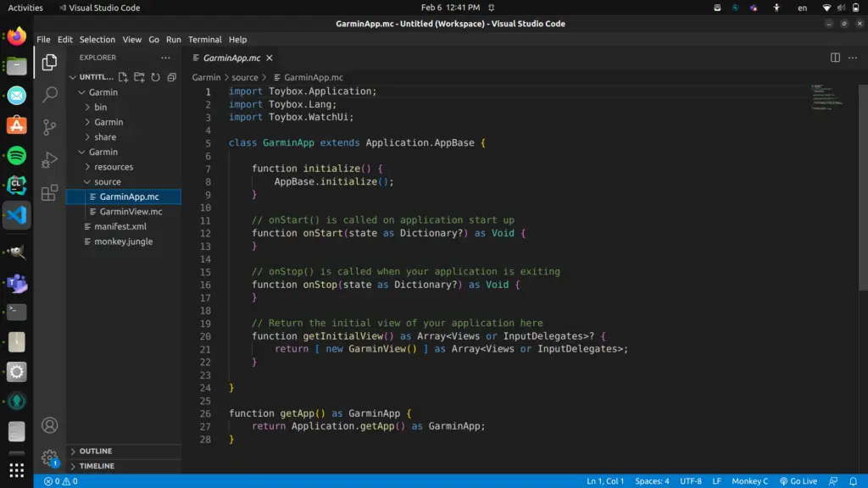The height and width of the screenshot is (488, 868).
Task: Collapse the second Garmin folder
Action: (81, 152)
